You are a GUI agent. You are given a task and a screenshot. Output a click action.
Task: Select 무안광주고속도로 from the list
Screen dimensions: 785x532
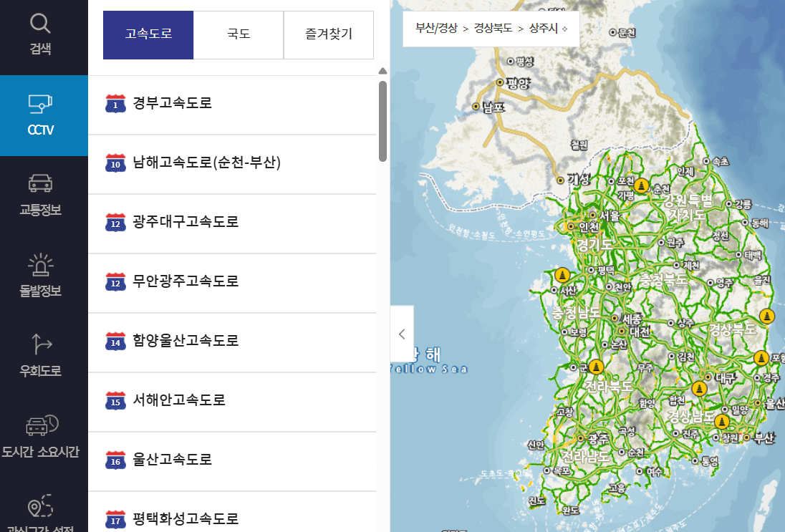point(232,284)
